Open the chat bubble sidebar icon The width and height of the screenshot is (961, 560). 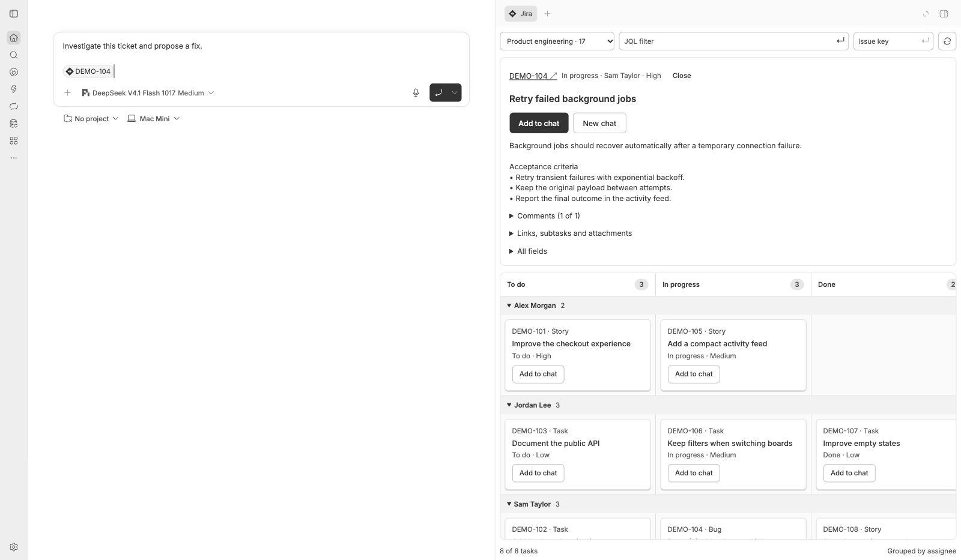pos(14,106)
